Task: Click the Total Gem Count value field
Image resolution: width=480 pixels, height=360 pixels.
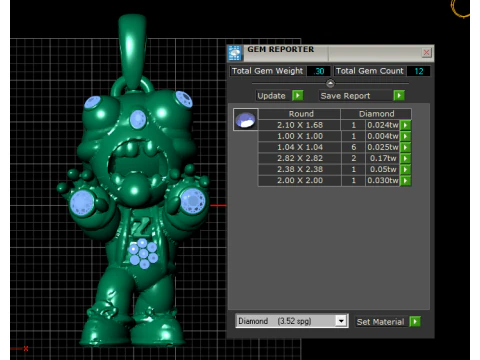Action: tap(419, 71)
